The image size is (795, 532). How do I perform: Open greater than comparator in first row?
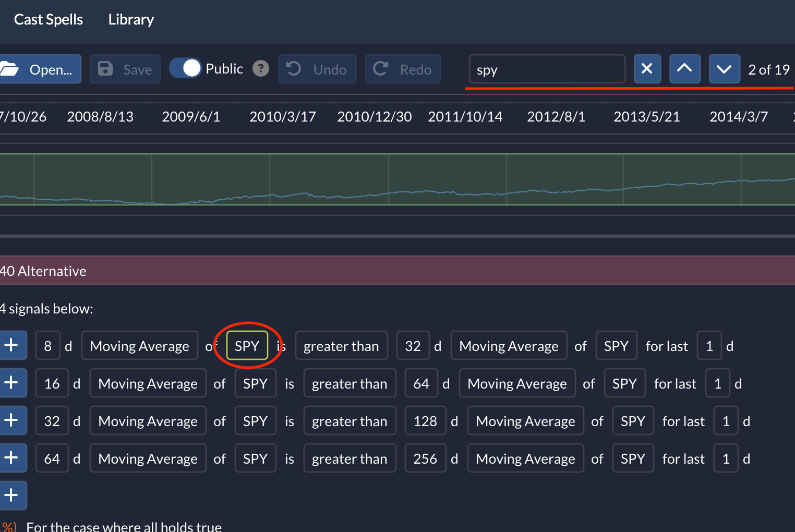[342, 345]
